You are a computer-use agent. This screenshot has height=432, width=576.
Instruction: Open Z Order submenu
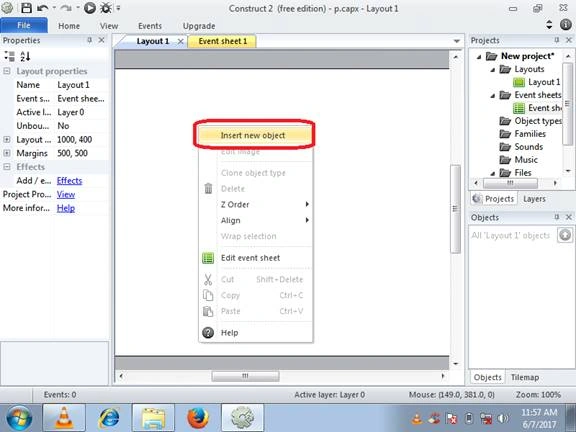pos(256,204)
